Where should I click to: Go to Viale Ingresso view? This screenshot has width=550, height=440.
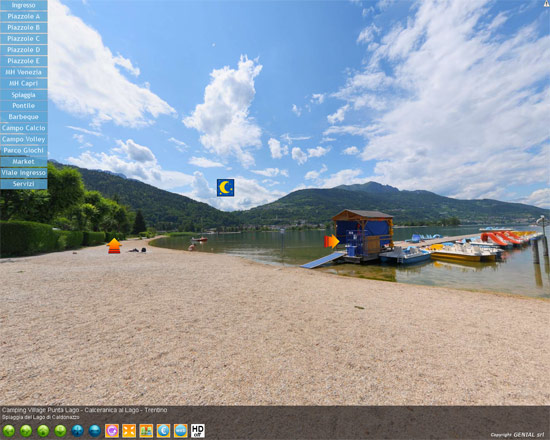[x=24, y=173]
